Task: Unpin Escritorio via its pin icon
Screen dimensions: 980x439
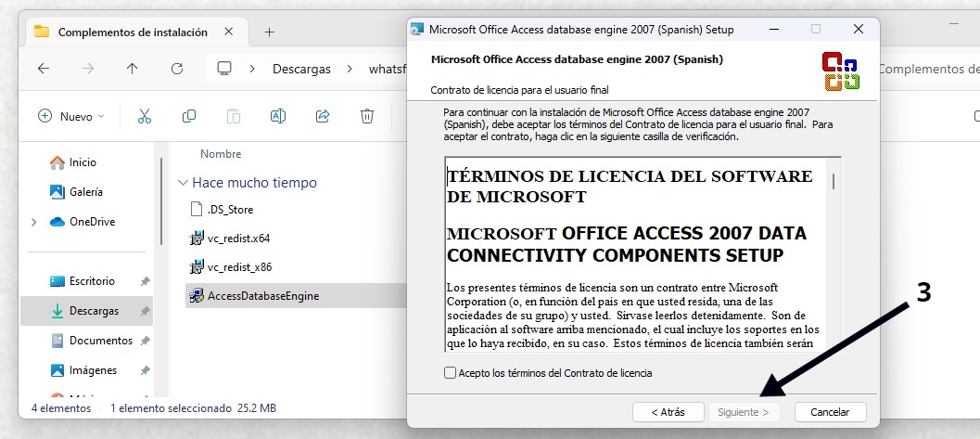Action: tap(145, 281)
